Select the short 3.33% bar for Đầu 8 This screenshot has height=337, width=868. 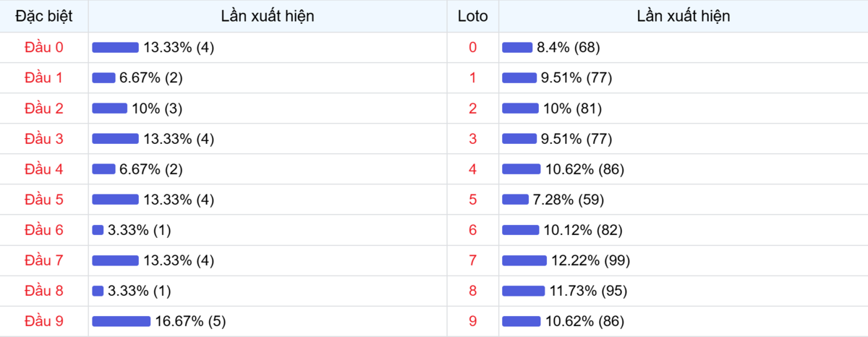(98, 291)
